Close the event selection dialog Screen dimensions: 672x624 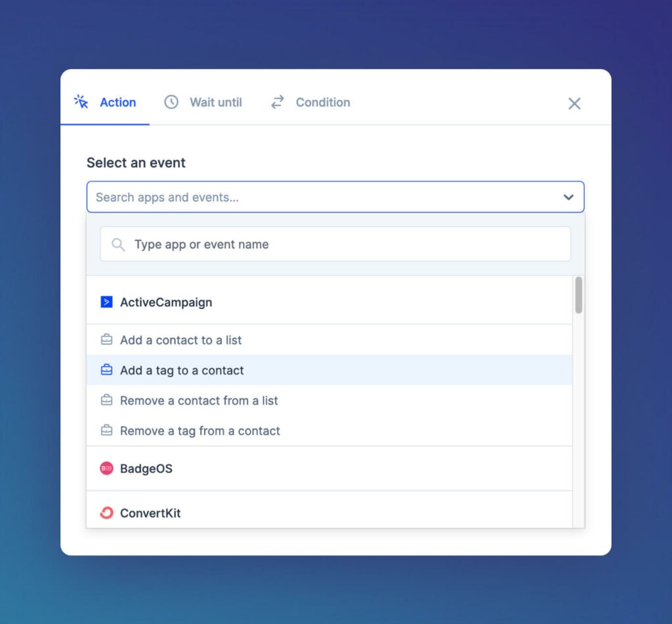pos(574,103)
